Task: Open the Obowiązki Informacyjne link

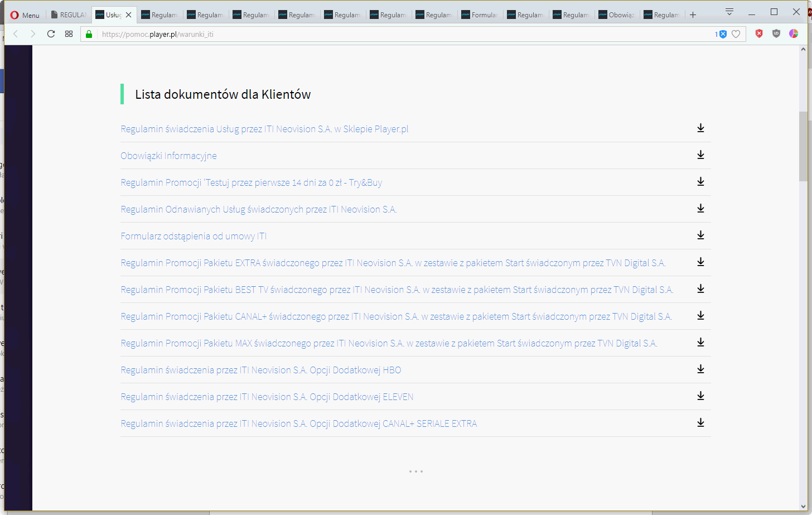Action: click(x=168, y=156)
